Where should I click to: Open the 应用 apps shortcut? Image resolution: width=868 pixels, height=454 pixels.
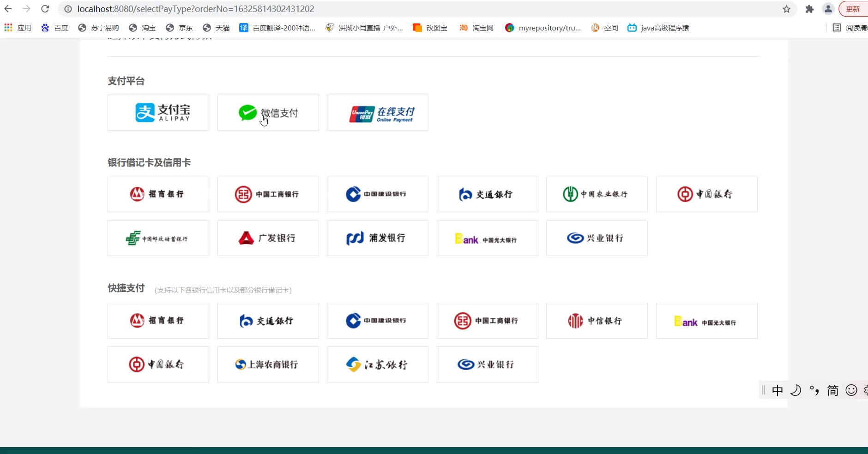[x=18, y=28]
